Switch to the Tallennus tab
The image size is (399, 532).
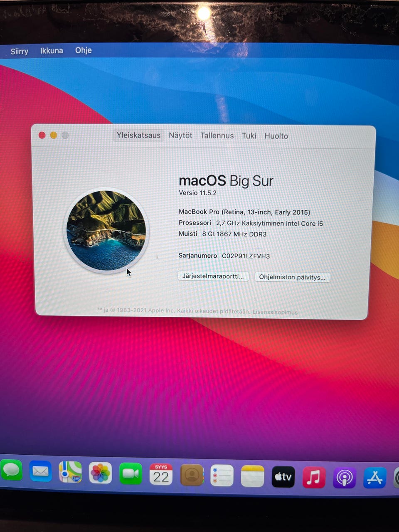pos(217,135)
